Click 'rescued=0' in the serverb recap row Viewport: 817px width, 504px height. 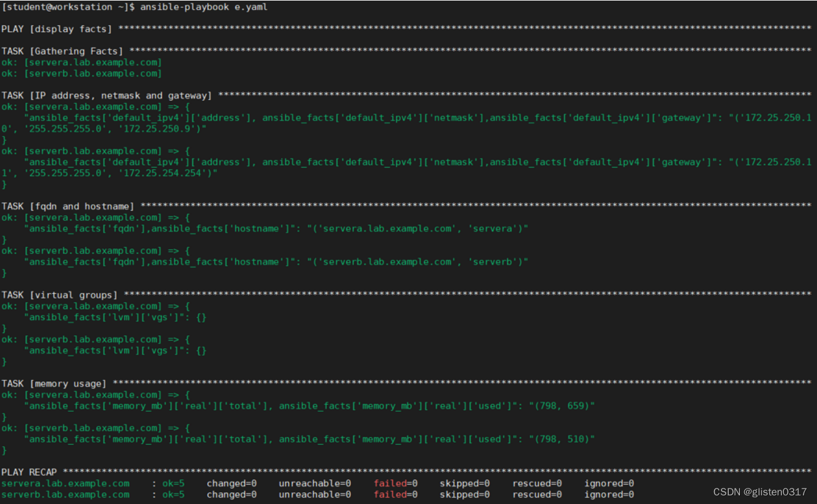537,495
